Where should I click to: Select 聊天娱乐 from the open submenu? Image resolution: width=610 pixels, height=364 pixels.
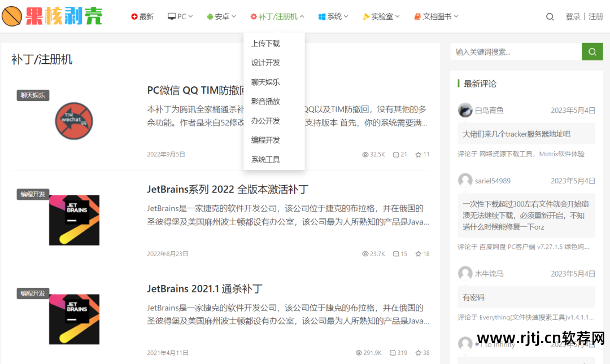coord(265,82)
